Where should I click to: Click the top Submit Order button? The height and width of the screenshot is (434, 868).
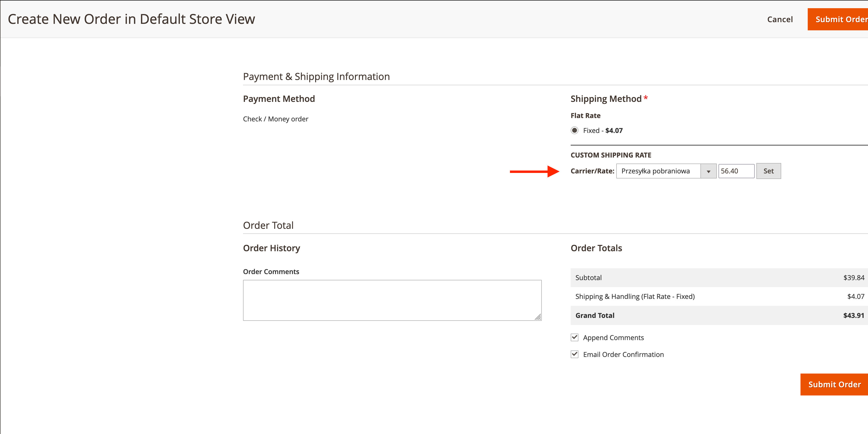[838, 20]
